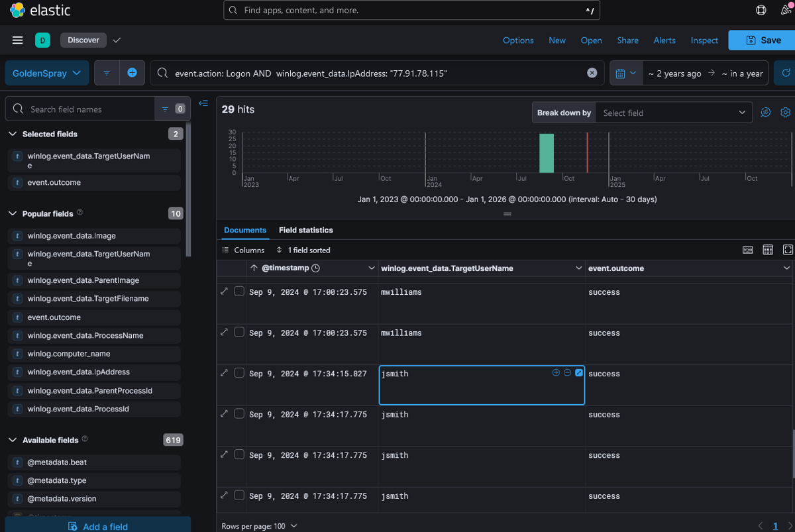Open the Break down by Select field dropdown

pyautogui.click(x=674, y=113)
